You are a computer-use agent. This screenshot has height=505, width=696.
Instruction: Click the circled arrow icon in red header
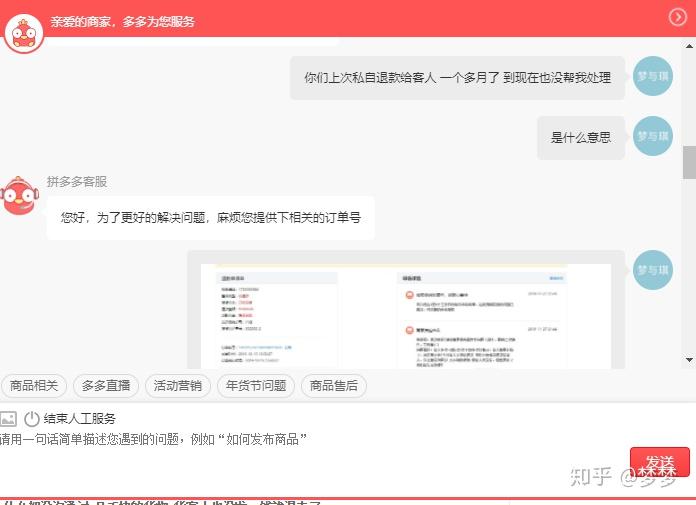[677, 17]
